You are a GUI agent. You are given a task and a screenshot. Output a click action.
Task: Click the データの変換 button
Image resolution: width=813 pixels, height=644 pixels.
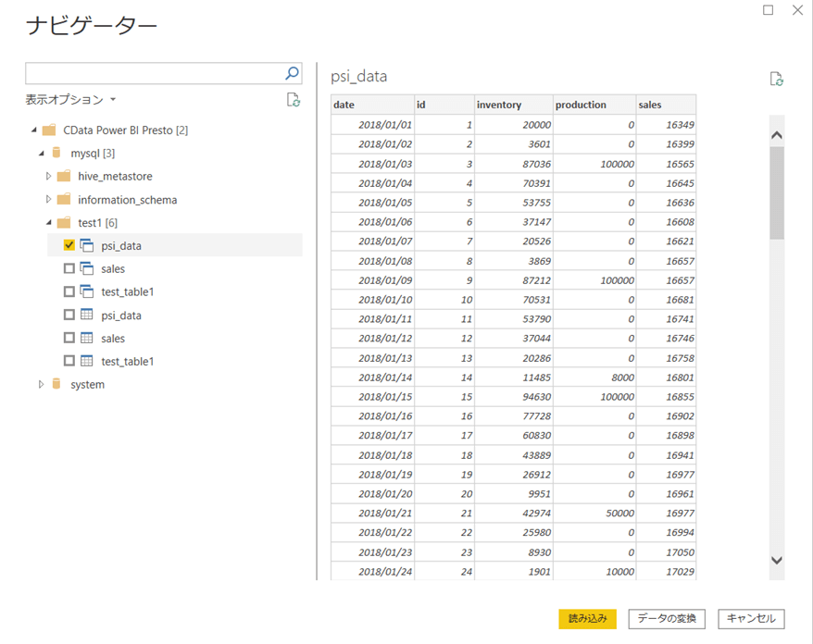point(667,618)
